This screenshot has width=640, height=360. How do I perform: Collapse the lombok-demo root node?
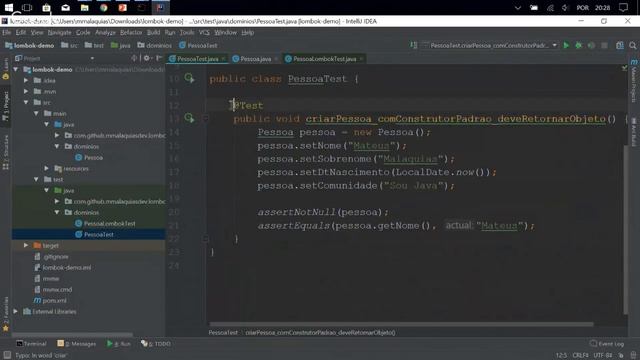(16, 69)
